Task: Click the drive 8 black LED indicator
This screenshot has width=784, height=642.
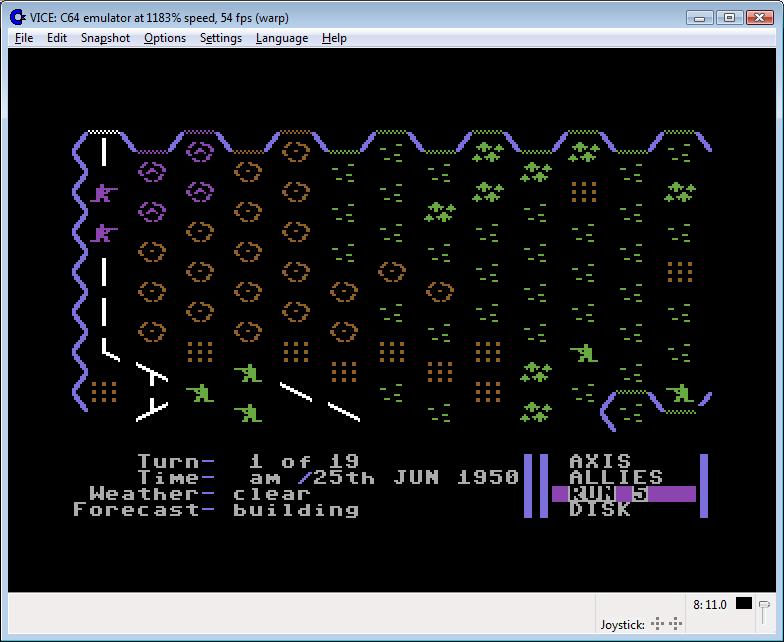Action: pos(744,604)
